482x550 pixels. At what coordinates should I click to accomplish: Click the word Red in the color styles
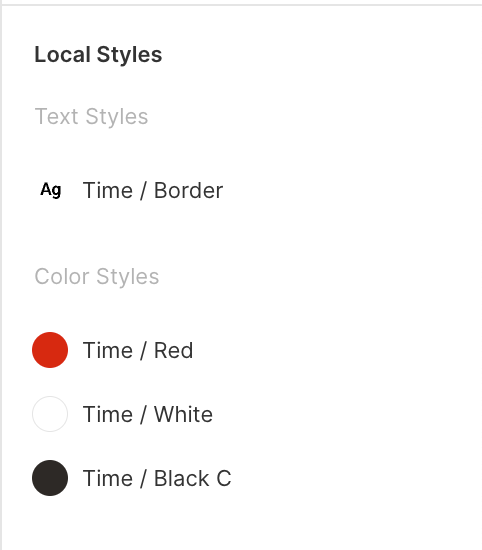click(x=174, y=350)
